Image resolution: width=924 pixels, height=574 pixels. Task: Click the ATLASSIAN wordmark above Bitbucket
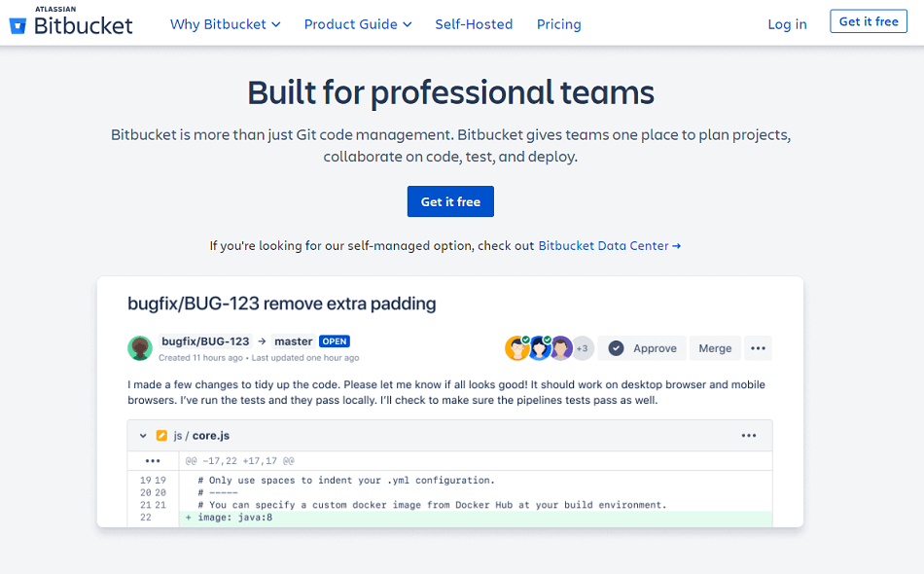point(55,9)
